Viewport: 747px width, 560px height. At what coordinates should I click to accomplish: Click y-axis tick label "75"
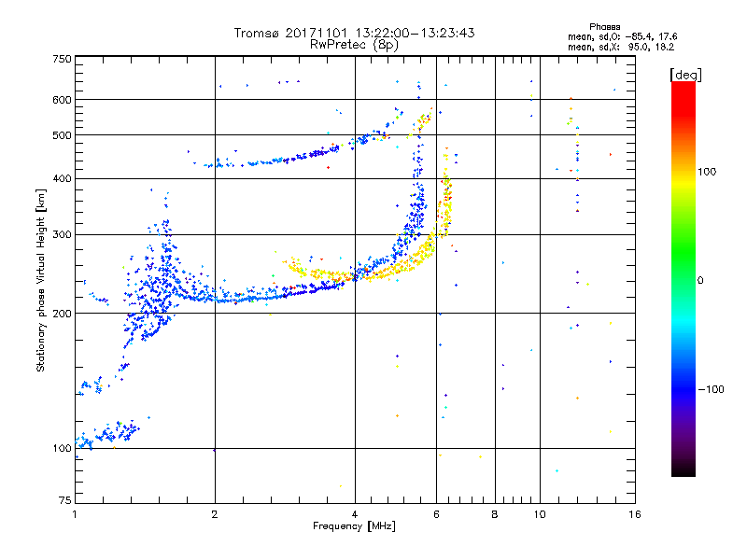tap(65, 500)
